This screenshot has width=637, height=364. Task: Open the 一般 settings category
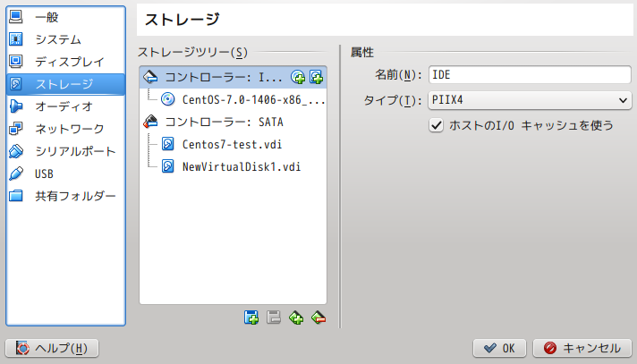click(65, 17)
